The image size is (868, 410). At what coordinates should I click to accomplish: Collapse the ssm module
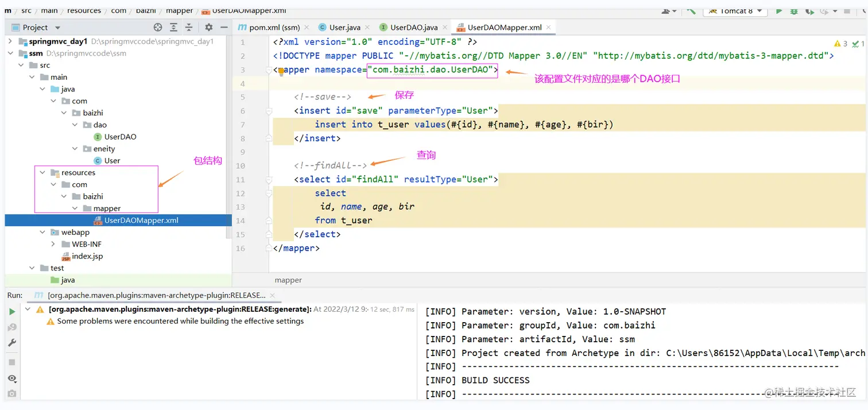click(x=10, y=53)
